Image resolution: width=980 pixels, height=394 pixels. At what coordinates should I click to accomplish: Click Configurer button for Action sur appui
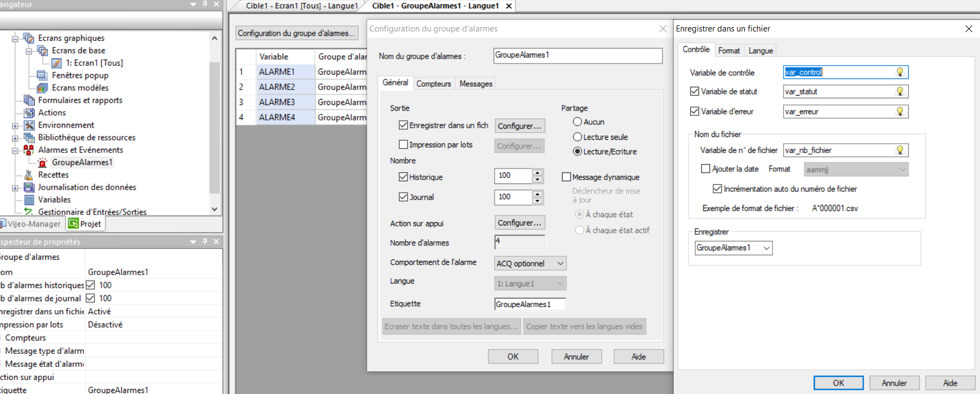point(520,223)
